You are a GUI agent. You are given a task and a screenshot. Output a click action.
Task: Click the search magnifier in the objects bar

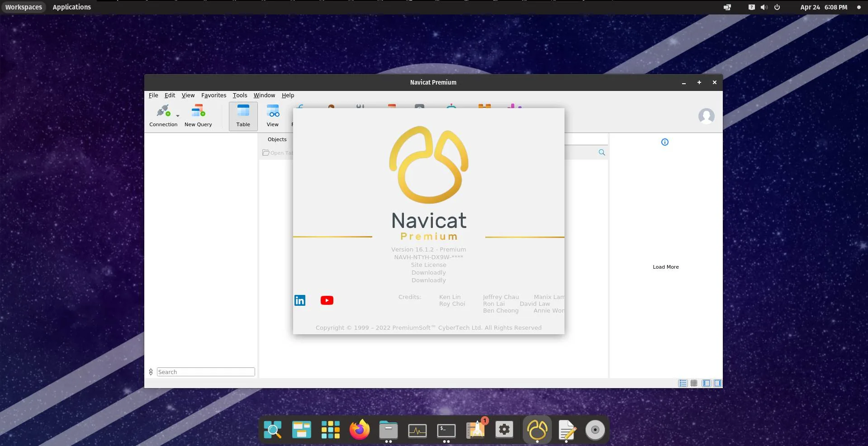point(602,152)
